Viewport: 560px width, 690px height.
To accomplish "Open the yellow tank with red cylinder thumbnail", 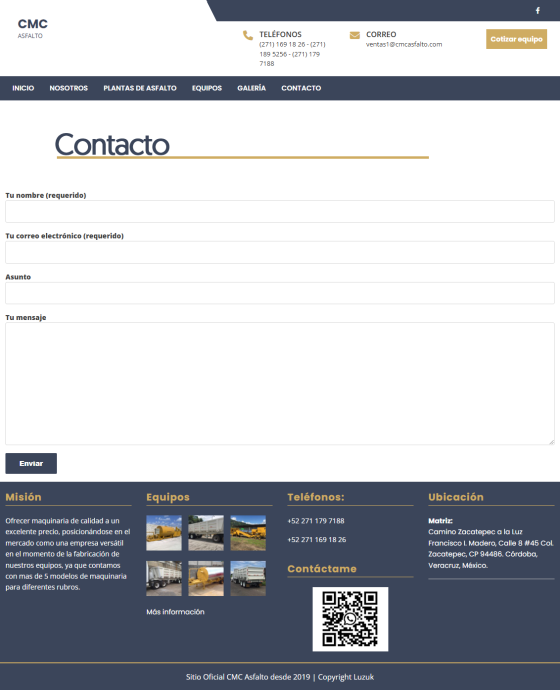I will [206, 578].
